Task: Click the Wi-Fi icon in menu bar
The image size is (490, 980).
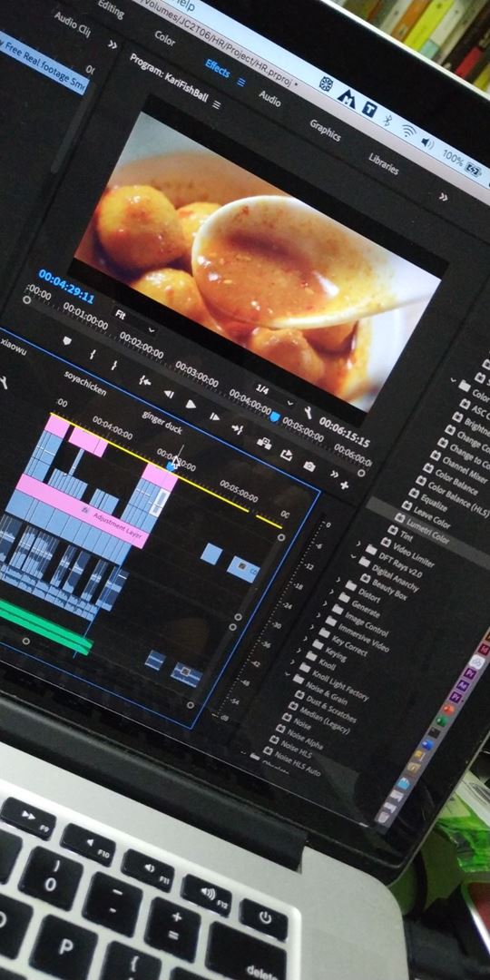Action: point(408,132)
